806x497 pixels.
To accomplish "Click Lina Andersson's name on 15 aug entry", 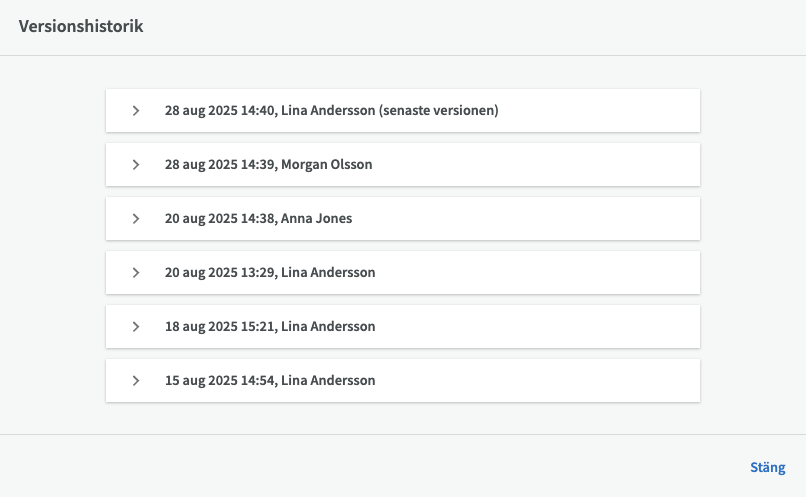I will (x=328, y=380).
